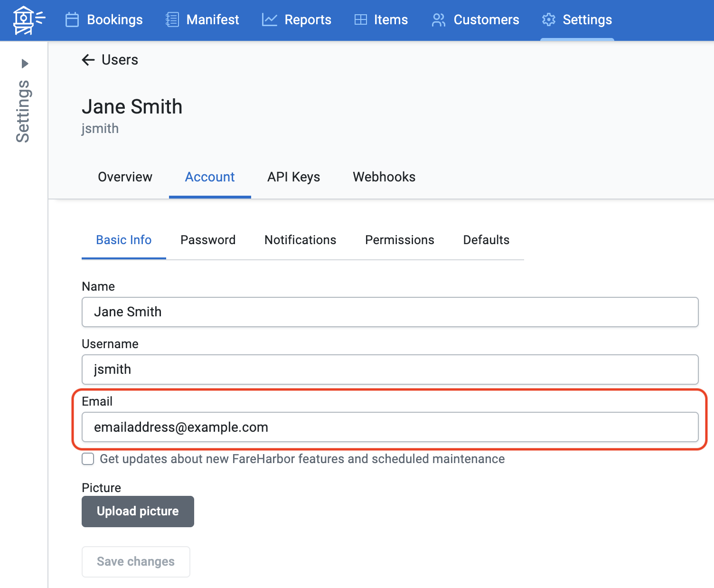Click the back arrow beside Users
The width and height of the screenshot is (714, 588).
point(88,60)
